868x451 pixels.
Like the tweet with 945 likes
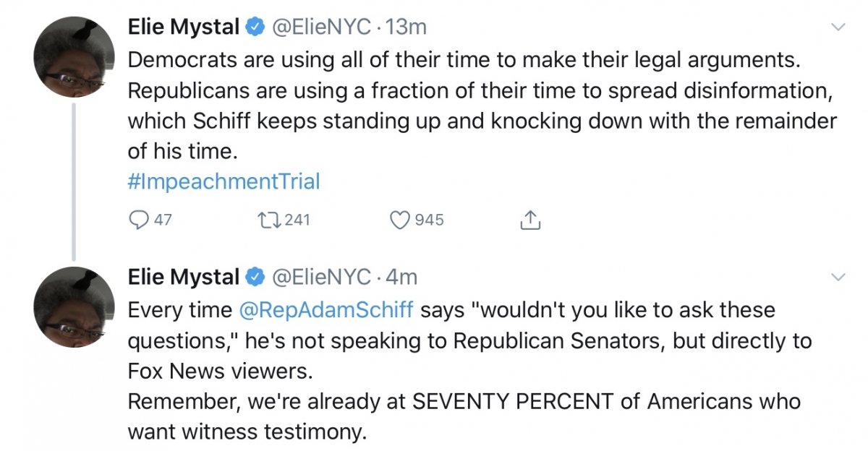[400, 220]
